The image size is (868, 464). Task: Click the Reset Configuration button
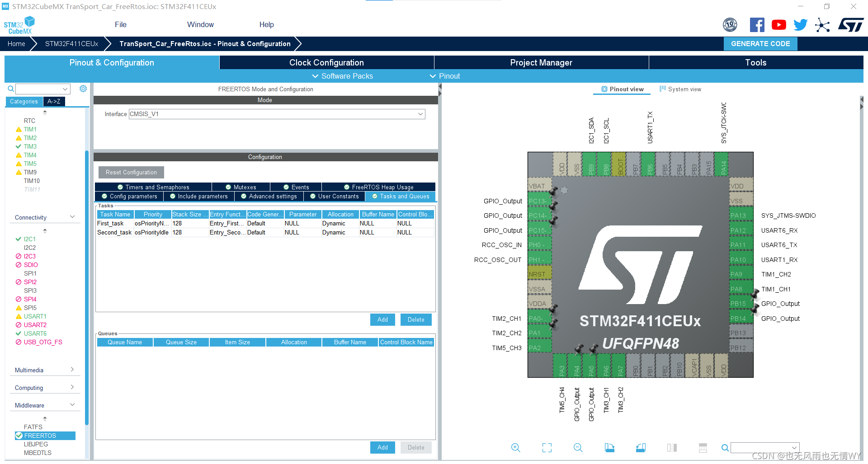131,172
